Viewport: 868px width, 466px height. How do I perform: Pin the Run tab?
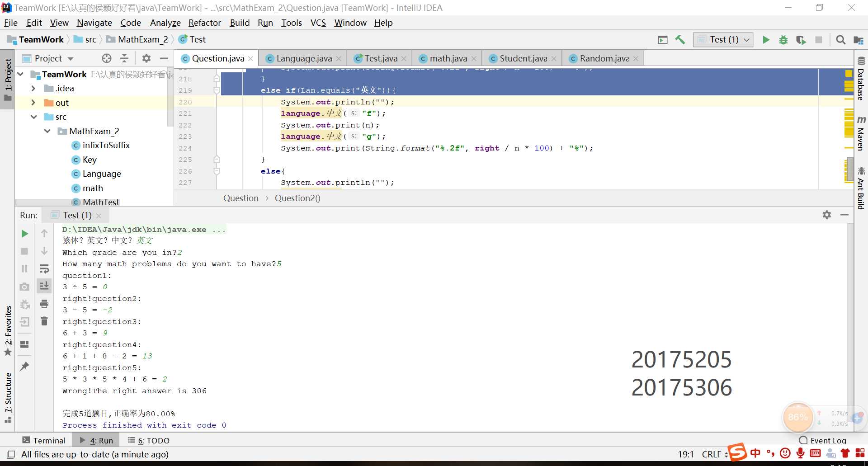tap(25, 367)
